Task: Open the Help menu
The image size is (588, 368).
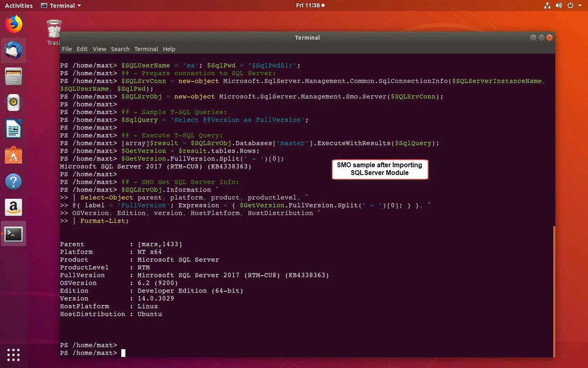Action: tap(169, 49)
